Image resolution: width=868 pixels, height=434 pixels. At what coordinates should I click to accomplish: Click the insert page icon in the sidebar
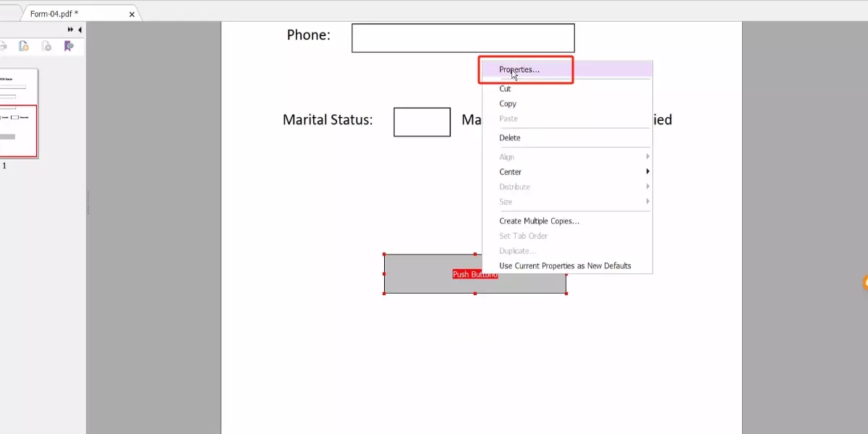coord(24,46)
